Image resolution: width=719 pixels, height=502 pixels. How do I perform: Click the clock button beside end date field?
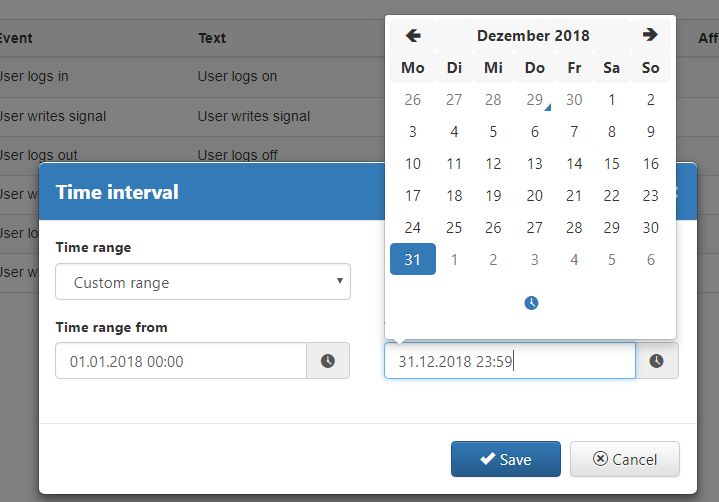point(657,361)
